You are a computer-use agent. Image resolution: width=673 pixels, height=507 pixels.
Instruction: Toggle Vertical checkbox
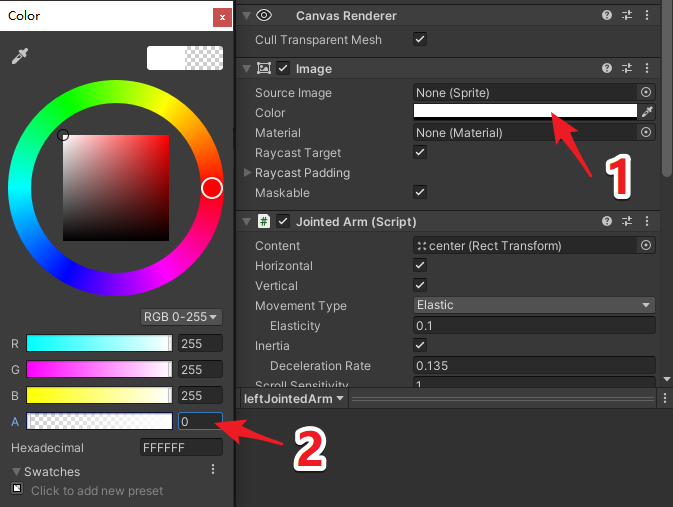420,285
